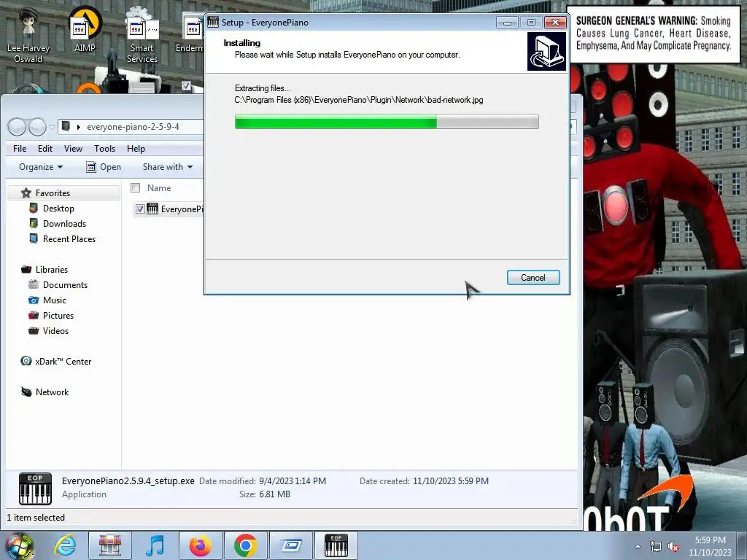
Task: Open the store-front taskbar icon
Action: (x=110, y=545)
